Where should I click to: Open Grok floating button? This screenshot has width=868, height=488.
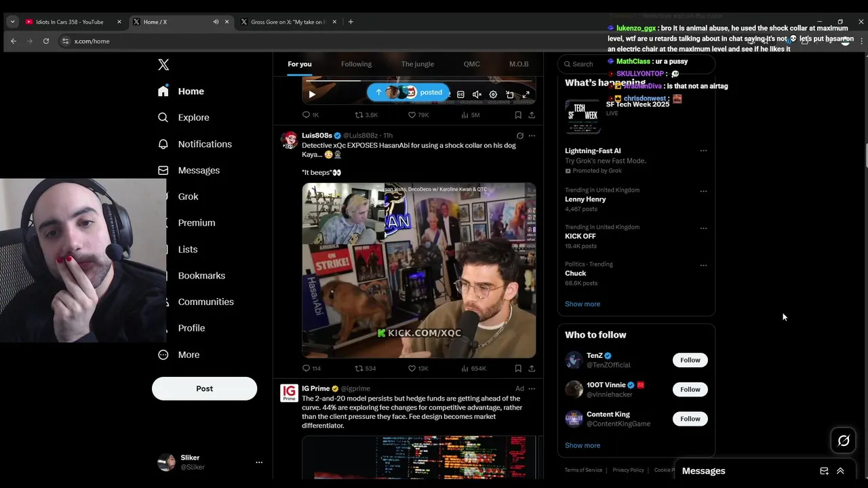coord(844,441)
